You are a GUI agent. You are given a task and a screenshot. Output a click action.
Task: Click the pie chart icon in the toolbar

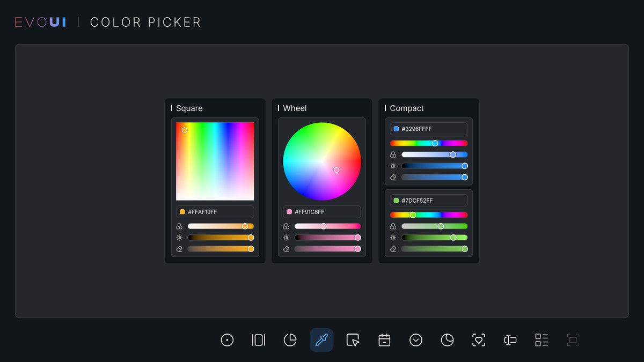pos(290,340)
